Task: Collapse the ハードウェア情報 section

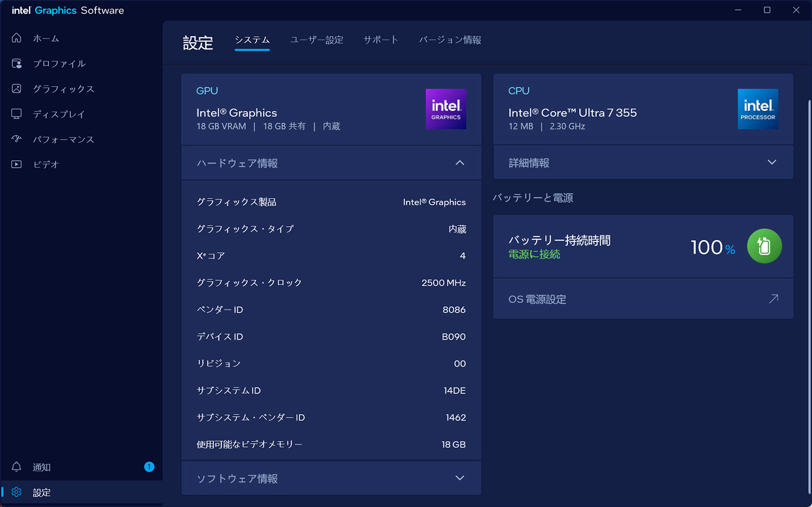Action: (x=460, y=162)
